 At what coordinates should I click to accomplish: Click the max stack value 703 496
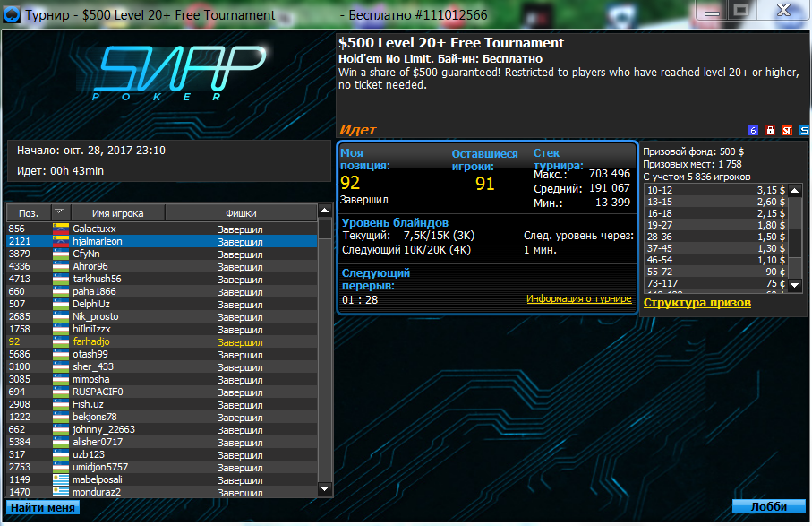click(x=610, y=174)
